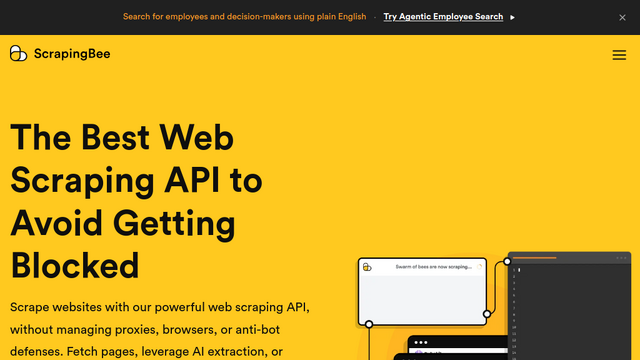
Task: Follow the Try Agentic Employee Search link
Action: pos(443,17)
